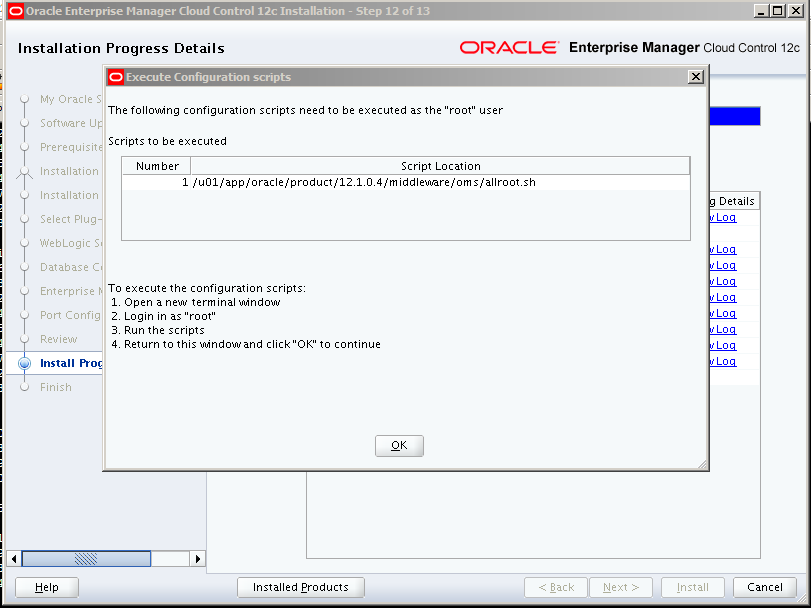Image resolution: width=811 pixels, height=608 pixels.
Task: Open the first View Log link
Action: pos(723,217)
